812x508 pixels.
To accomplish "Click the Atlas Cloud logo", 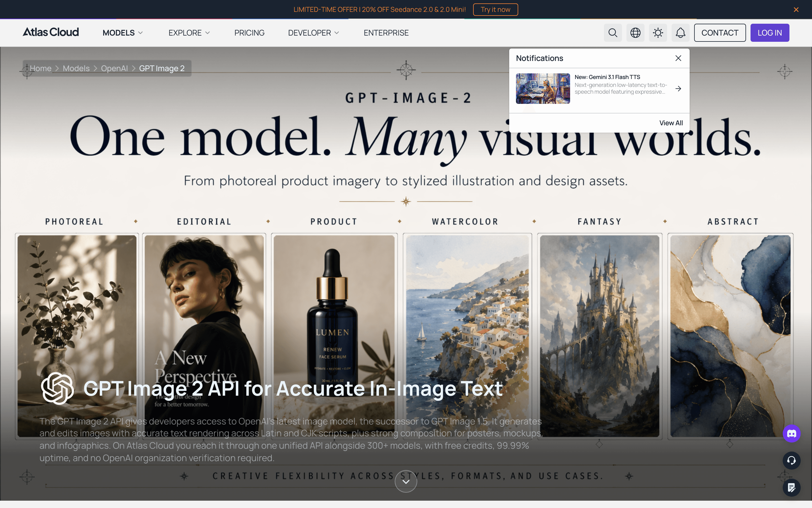I will click(51, 32).
